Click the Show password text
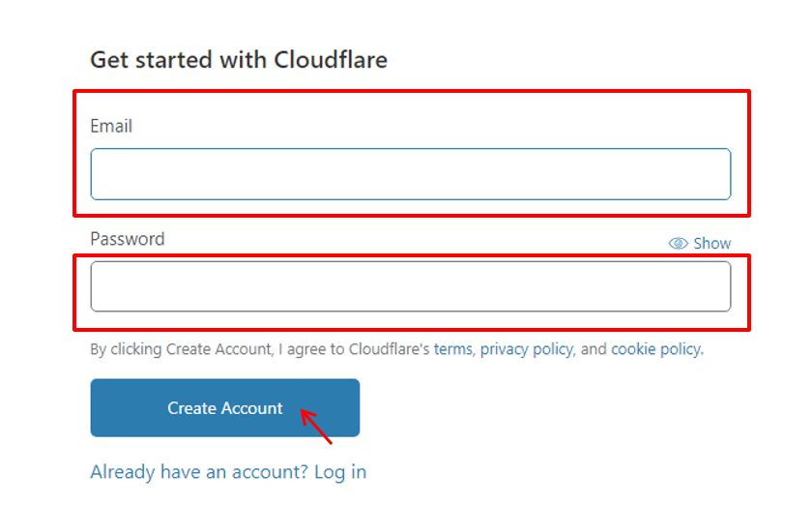 pyautogui.click(x=712, y=243)
